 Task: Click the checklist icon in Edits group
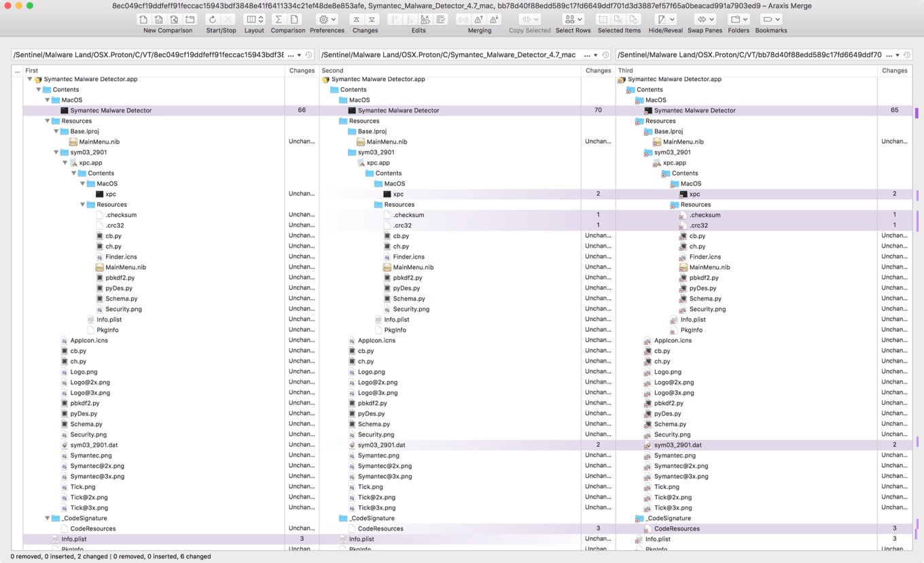pos(441,20)
